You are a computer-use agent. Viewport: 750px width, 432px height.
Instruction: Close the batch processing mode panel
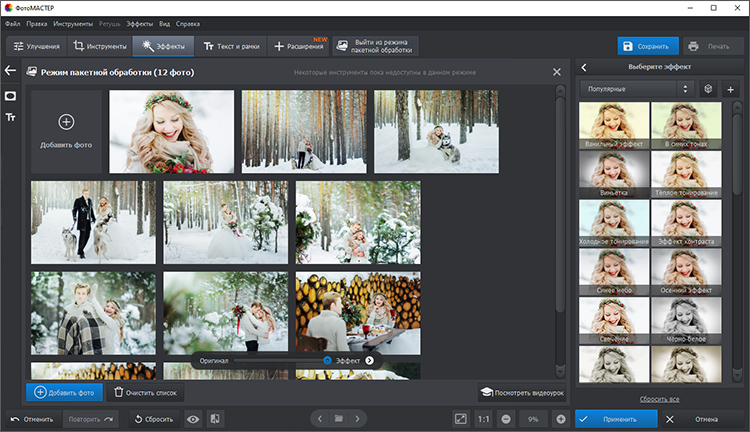click(557, 72)
